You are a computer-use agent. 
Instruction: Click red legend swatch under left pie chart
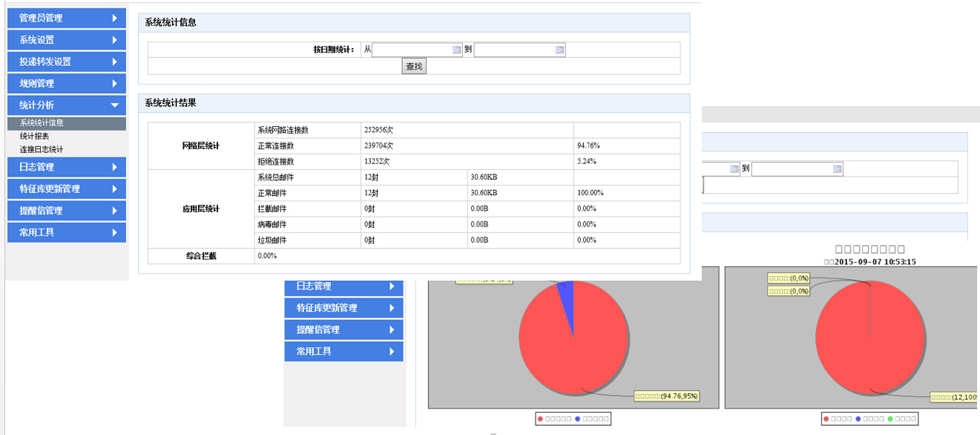540,419
